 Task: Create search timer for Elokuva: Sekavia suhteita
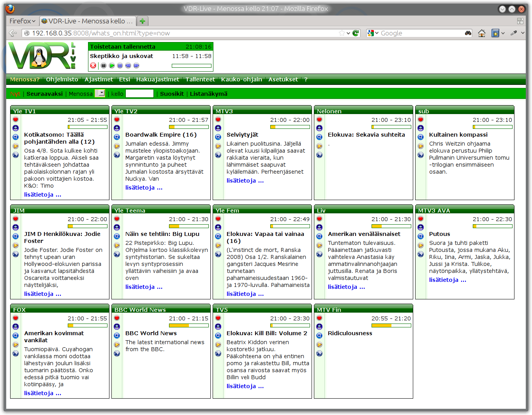(x=319, y=128)
